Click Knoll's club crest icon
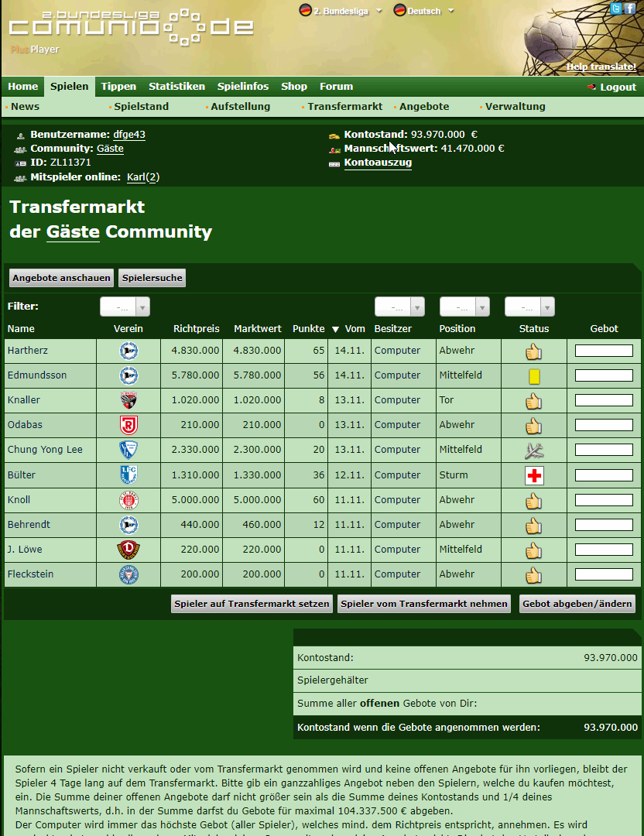This screenshot has height=836, width=644. click(x=128, y=500)
